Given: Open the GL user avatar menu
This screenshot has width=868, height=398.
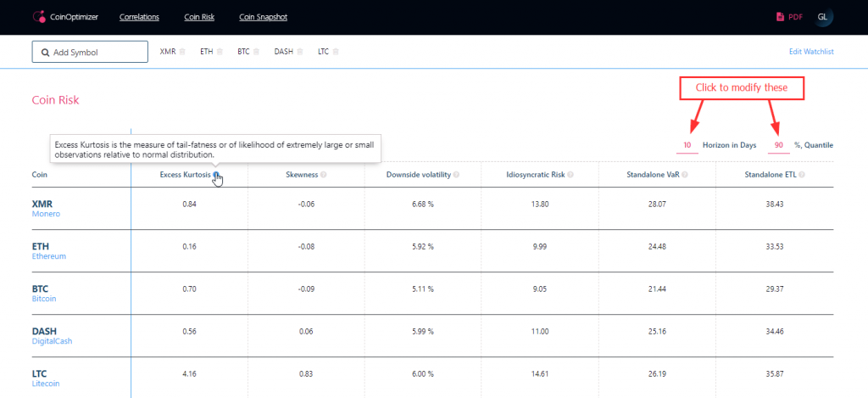Looking at the screenshot, I should [x=822, y=17].
